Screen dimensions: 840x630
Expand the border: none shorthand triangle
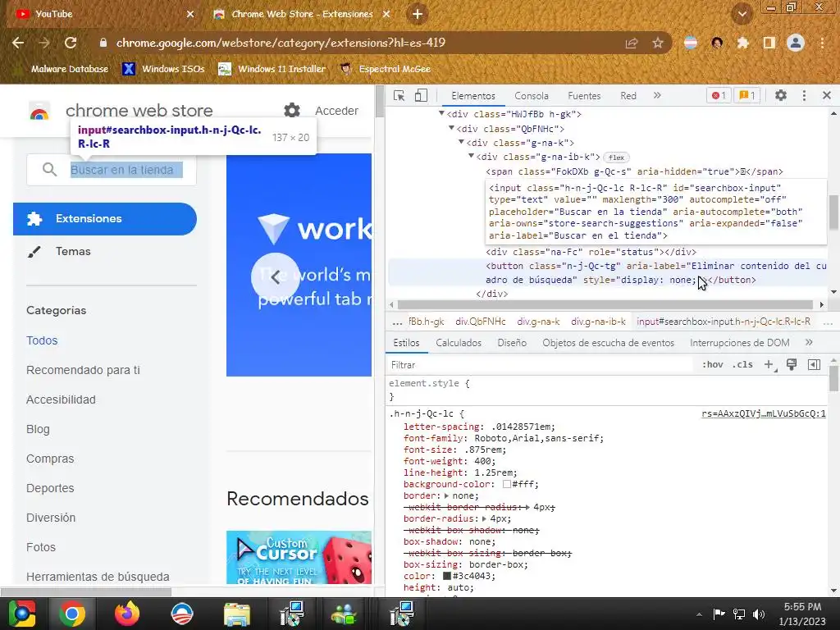click(447, 496)
